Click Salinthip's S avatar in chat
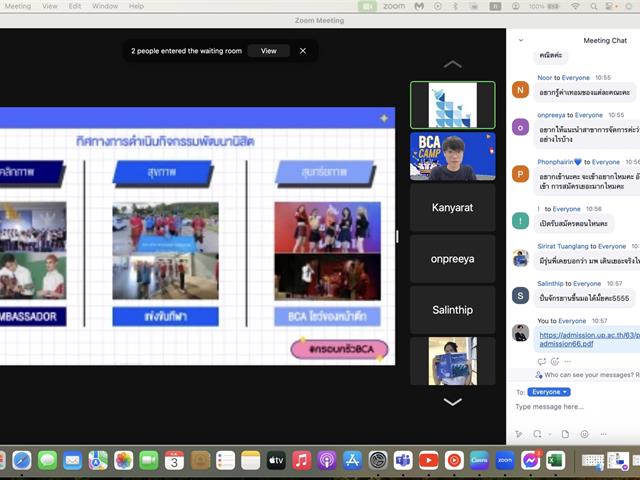This screenshot has width=640, height=480. coord(520,296)
